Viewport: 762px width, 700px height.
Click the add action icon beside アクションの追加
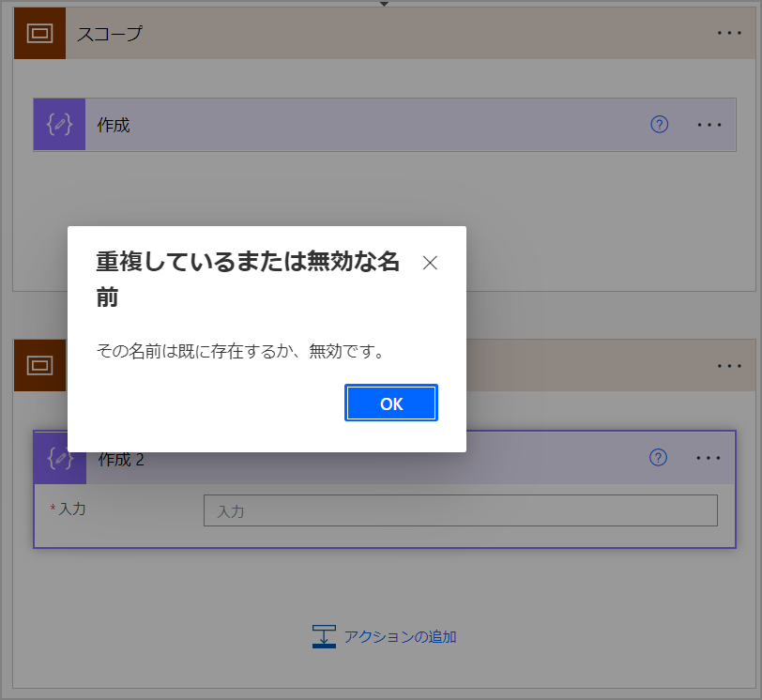(x=324, y=636)
